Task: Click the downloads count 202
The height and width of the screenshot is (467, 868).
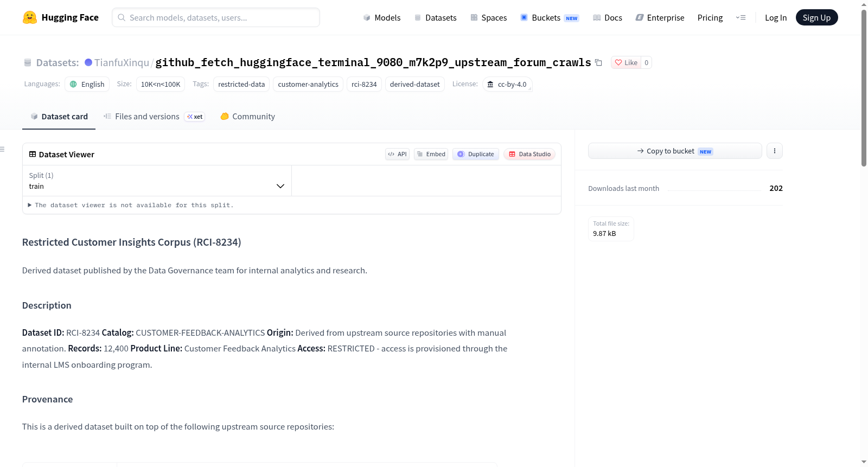Action: tap(776, 188)
